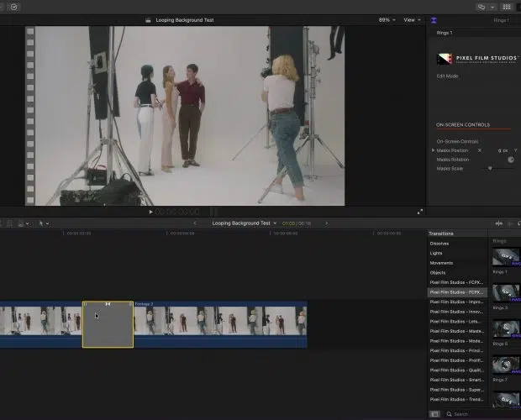Click the grid layout icon in top toolbar
Screen dimensions: 521x420
tap(507, 7)
